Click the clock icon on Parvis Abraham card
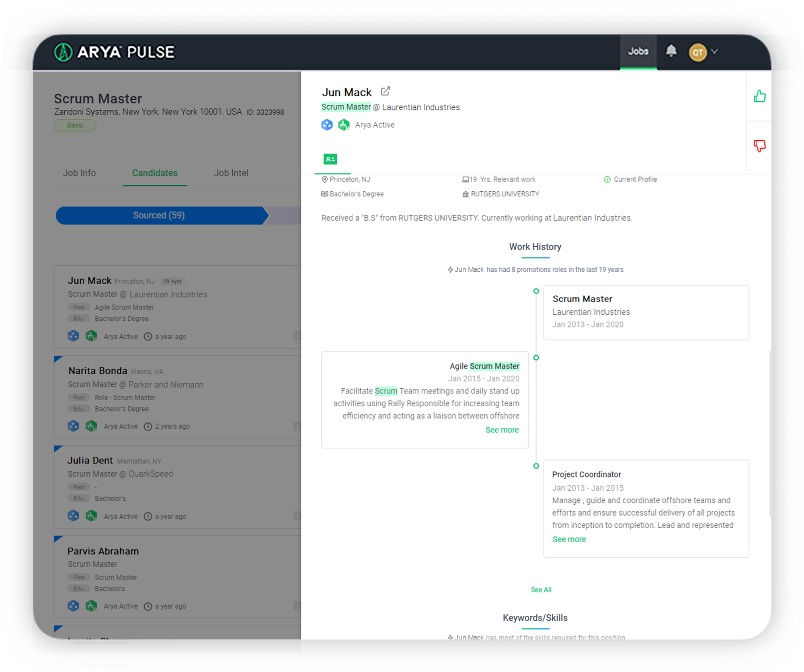This screenshot has width=804, height=672. [x=148, y=607]
